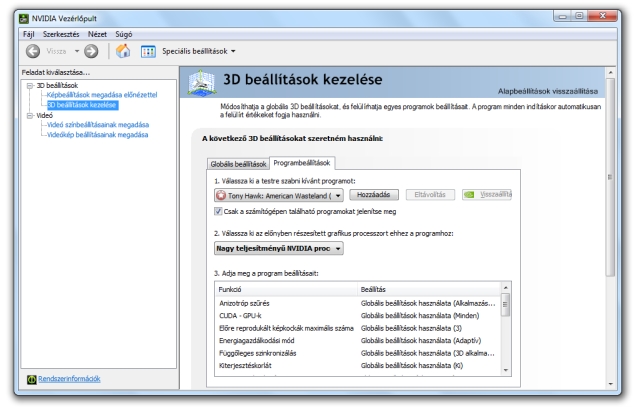Screen dimensions: 640x408
Task: Click the NVIDIA logo in title bar
Action: click(24, 18)
